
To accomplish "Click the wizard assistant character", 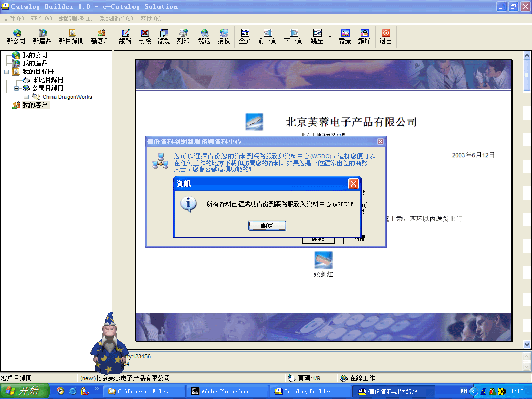I will pos(109,343).
